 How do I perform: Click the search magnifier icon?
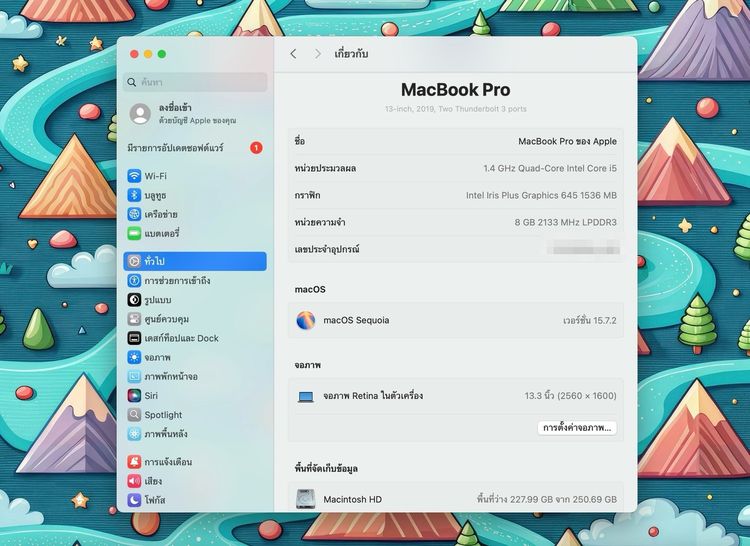(x=132, y=82)
